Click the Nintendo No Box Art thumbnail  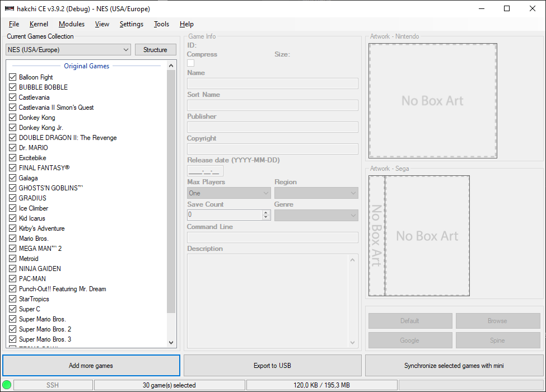(x=433, y=101)
